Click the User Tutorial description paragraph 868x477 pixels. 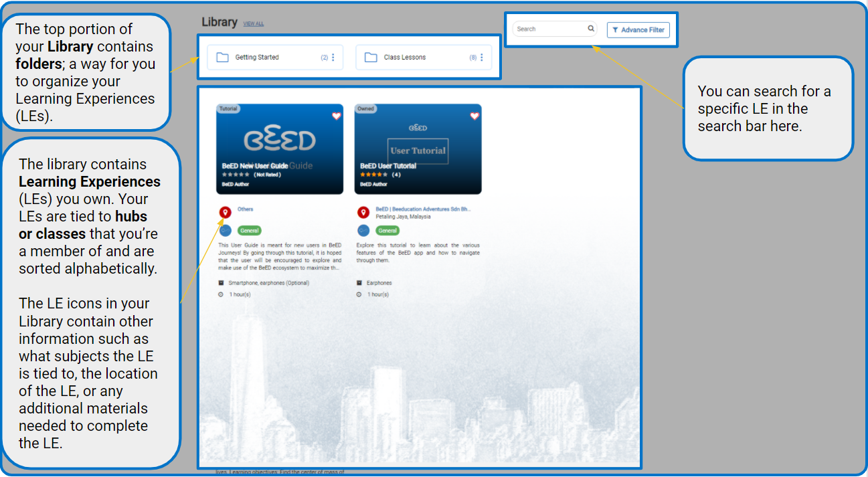pyautogui.click(x=418, y=253)
